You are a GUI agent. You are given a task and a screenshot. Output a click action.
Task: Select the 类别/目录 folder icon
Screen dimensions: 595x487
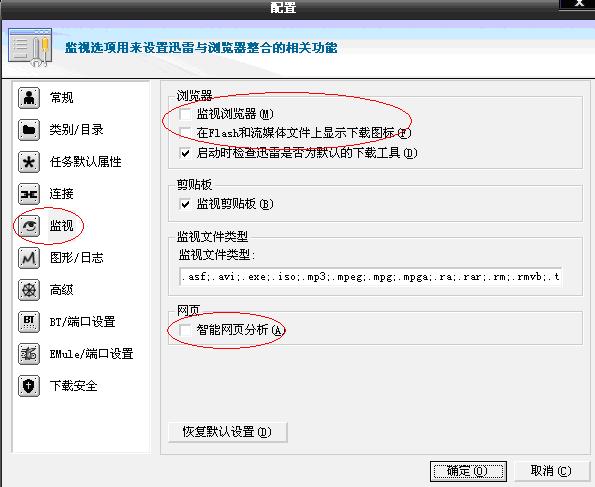click(x=29, y=129)
